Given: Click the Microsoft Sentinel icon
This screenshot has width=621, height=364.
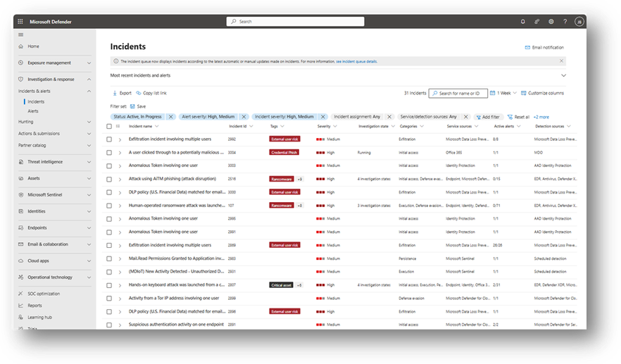Looking at the screenshot, I should point(21,195).
